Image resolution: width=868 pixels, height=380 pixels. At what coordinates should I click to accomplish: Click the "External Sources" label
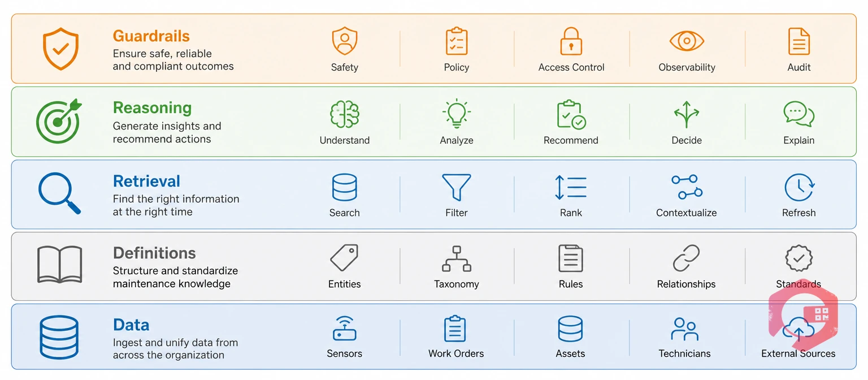798,354
